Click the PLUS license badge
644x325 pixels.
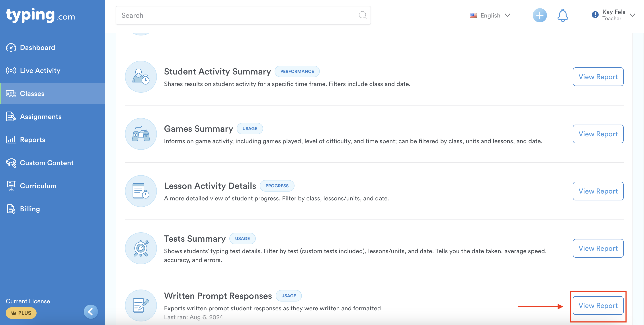tap(21, 313)
